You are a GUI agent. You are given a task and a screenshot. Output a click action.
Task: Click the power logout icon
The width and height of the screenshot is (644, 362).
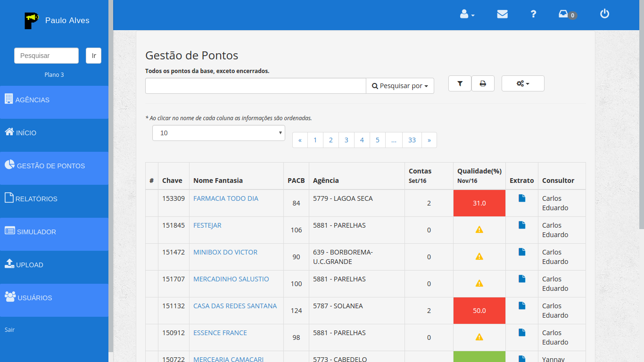(604, 14)
